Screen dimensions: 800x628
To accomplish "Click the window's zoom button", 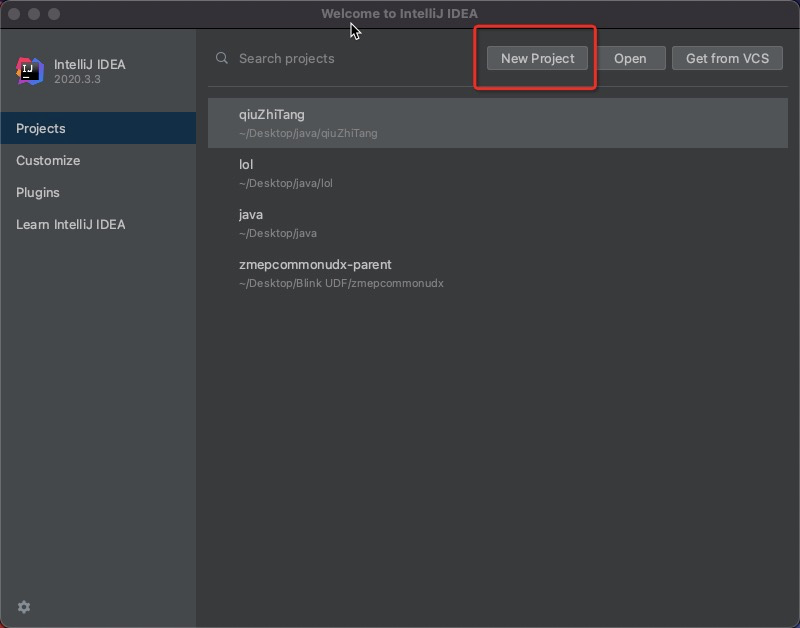I will 54,14.
